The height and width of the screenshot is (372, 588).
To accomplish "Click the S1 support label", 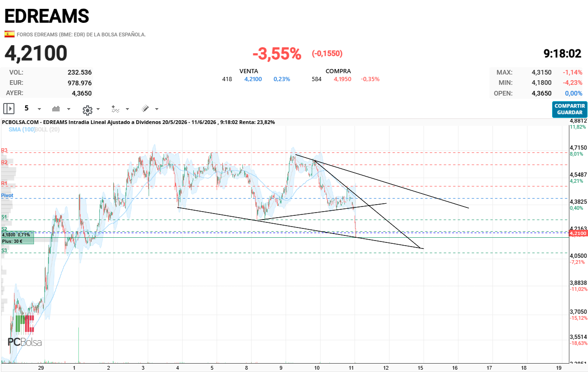I will point(4,217).
